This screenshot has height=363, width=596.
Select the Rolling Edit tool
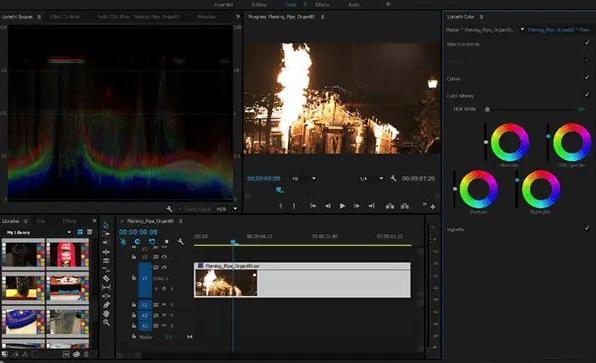(x=106, y=252)
